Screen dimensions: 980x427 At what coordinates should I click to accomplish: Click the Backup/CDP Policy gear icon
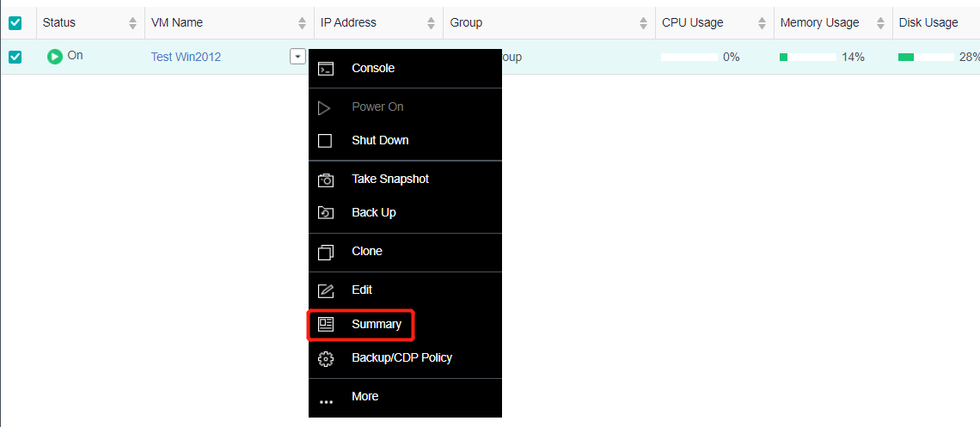pyautogui.click(x=326, y=359)
